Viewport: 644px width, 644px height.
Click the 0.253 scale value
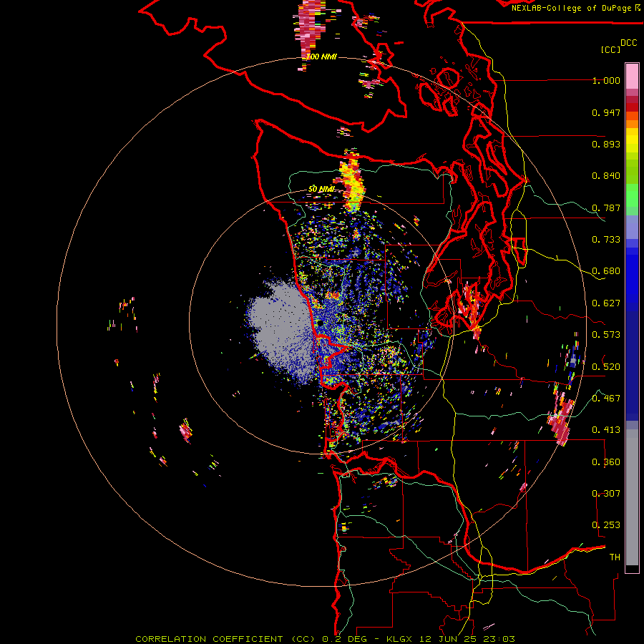[606, 525]
